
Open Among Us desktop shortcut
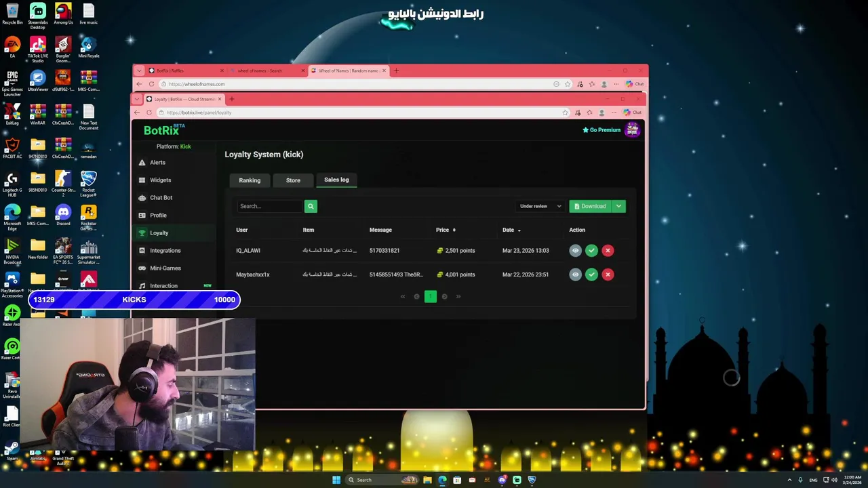coord(63,14)
